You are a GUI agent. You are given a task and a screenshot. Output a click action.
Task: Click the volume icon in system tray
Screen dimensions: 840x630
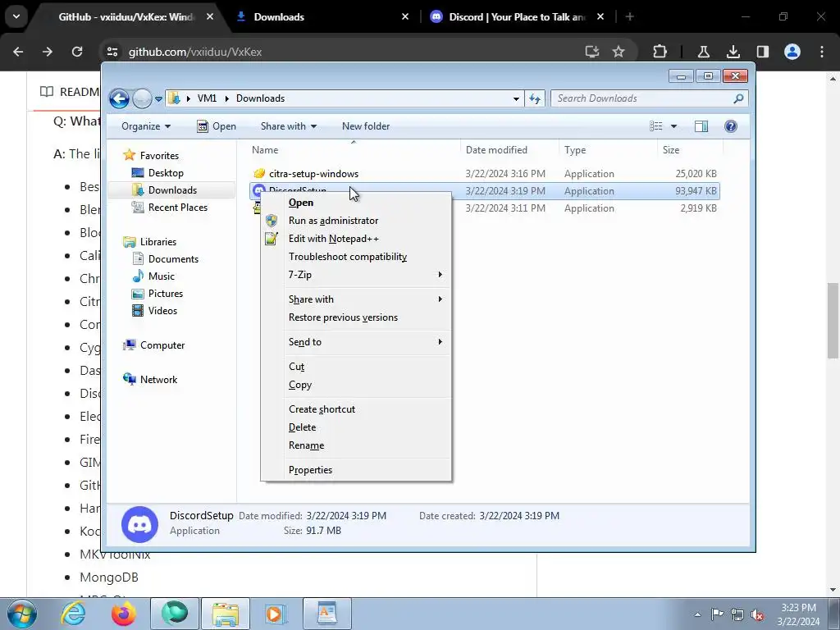click(757, 614)
